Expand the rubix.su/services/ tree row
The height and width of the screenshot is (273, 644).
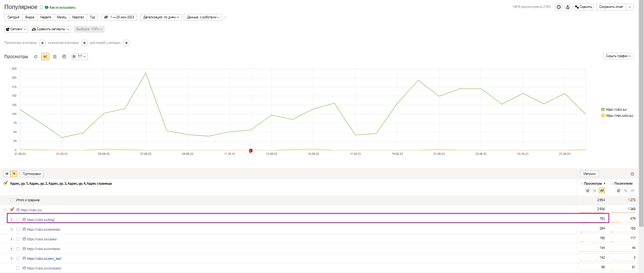tap(11, 229)
